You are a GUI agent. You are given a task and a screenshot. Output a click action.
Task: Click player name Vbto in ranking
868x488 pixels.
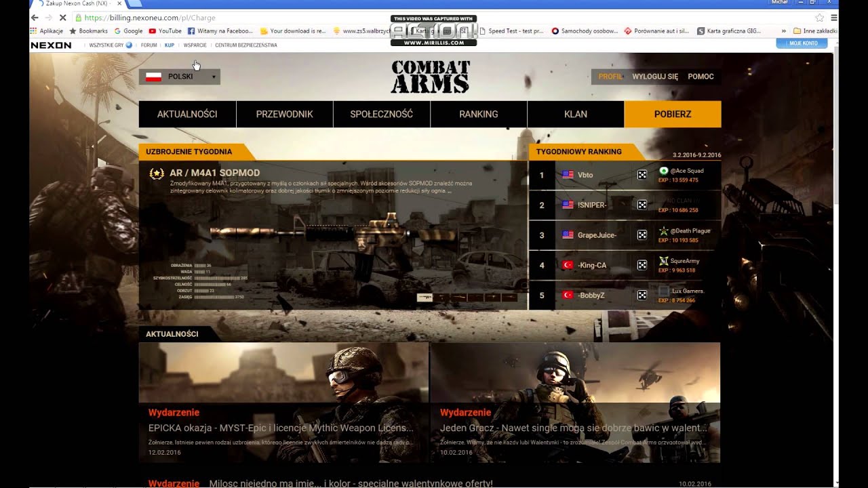point(585,175)
